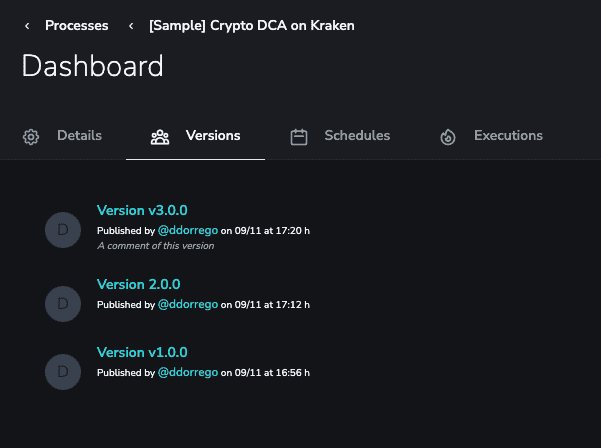Image resolution: width=601 pixels, height=448 pixels.
Task: Open the Version v3.0.0 link
Action: (142, 210)
